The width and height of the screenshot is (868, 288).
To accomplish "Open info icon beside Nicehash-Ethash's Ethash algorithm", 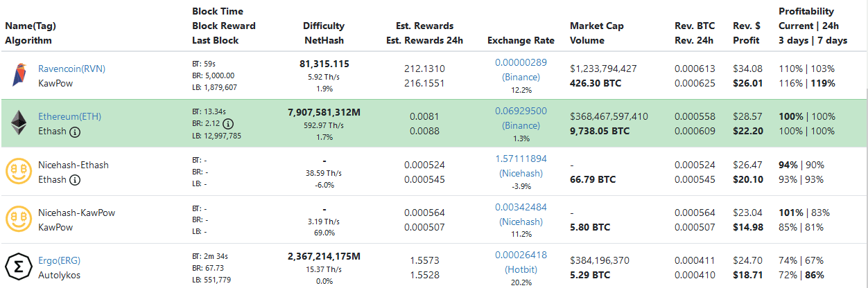I will click(x=75, y=180).
